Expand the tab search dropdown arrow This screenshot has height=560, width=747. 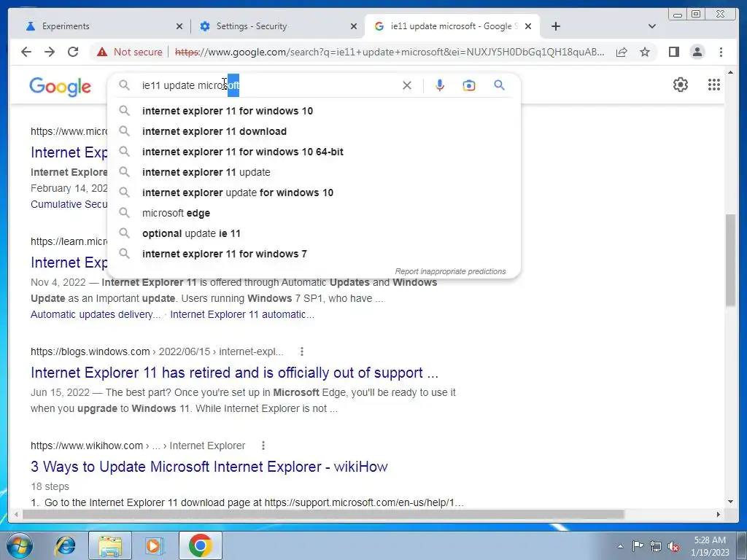pyautogui.click(x=652, y=26)
